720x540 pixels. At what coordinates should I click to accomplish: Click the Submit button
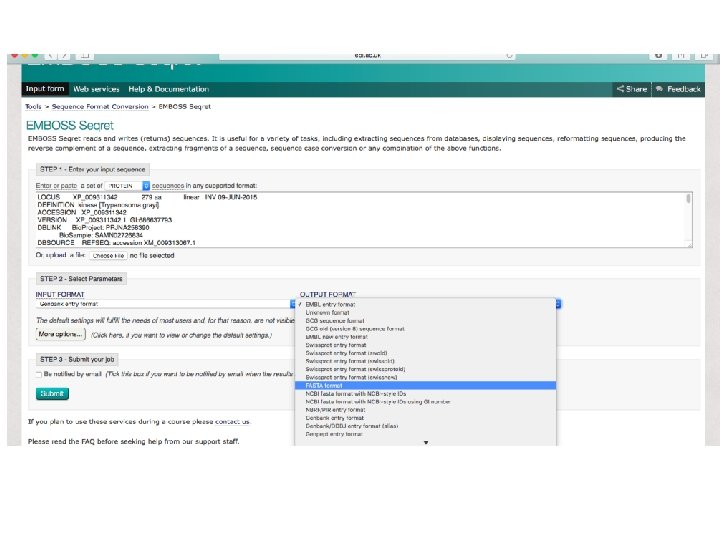52,394
